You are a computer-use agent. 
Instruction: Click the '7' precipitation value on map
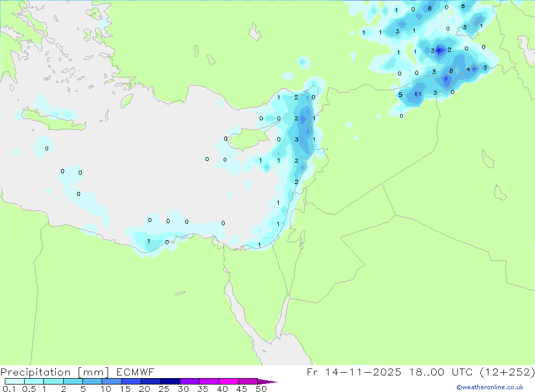click(485, 68)
